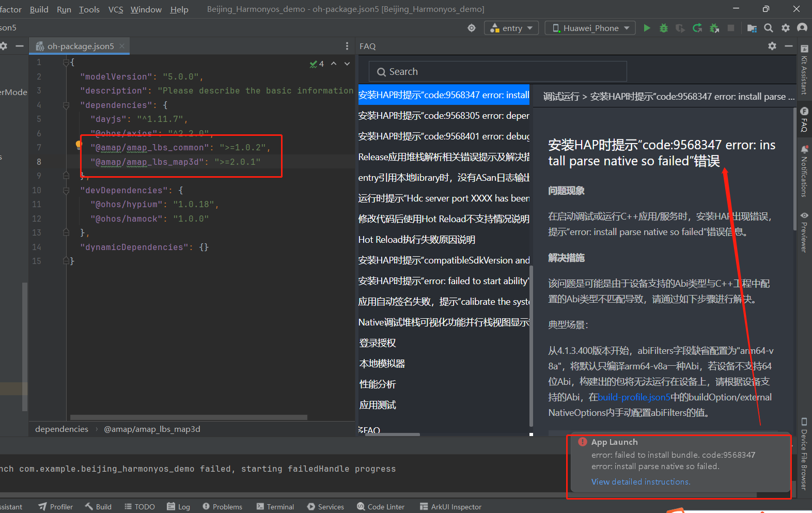Click the editor horizontal scrollbar

pos(189,417)
